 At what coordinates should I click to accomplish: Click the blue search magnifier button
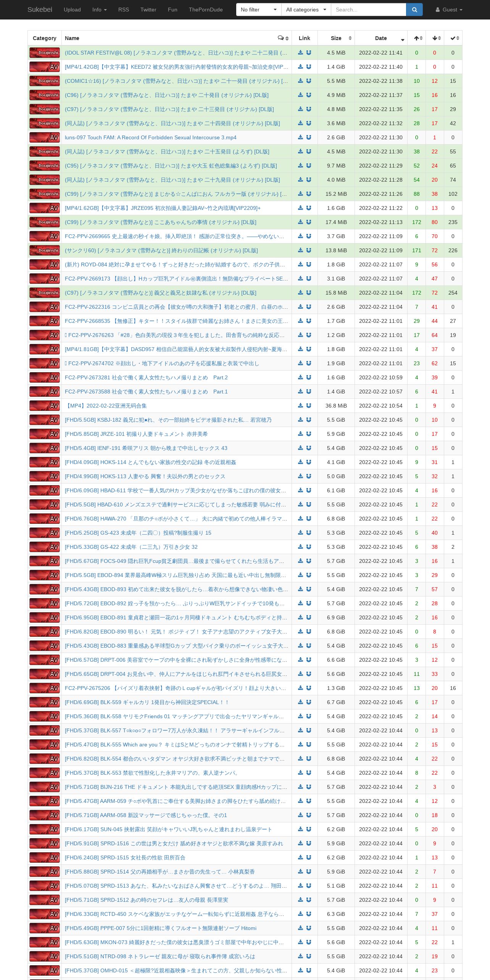pyautogui.click(x=414, y=10)
